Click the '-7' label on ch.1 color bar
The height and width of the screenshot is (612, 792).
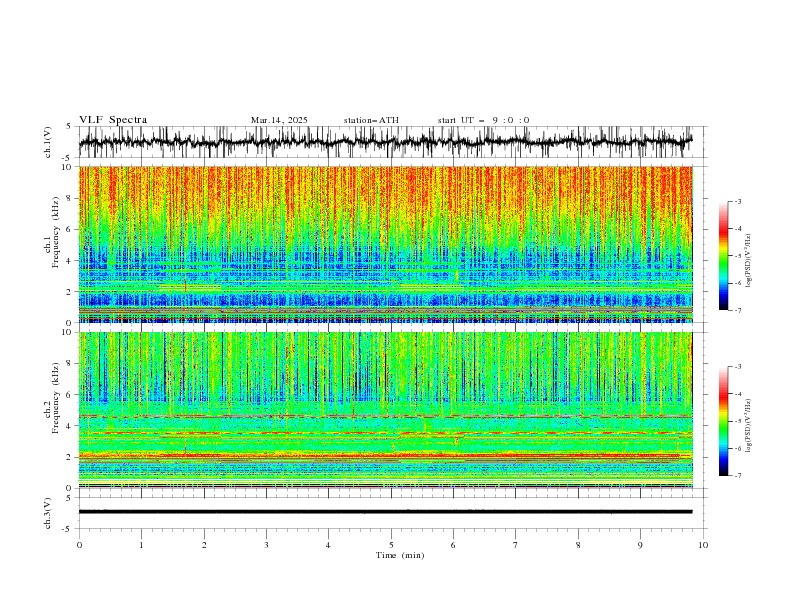click(x=737, y=310)
